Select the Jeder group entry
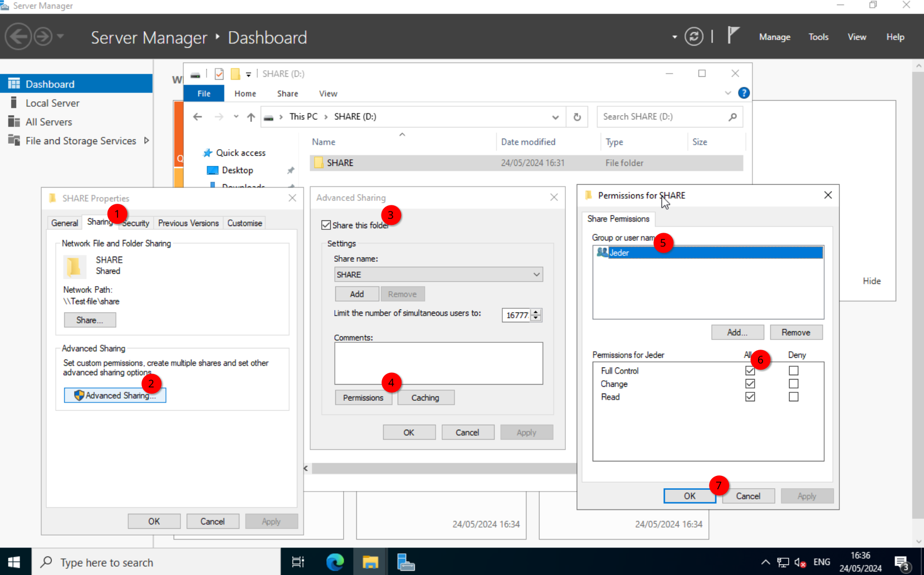The height and width of the screenshot is (575, 924). [708, 253]
